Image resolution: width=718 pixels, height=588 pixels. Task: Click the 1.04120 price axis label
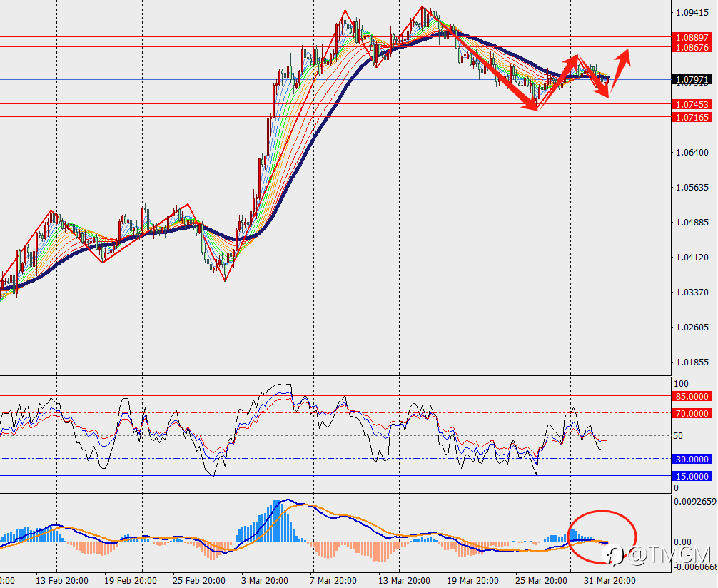[692, 258]
